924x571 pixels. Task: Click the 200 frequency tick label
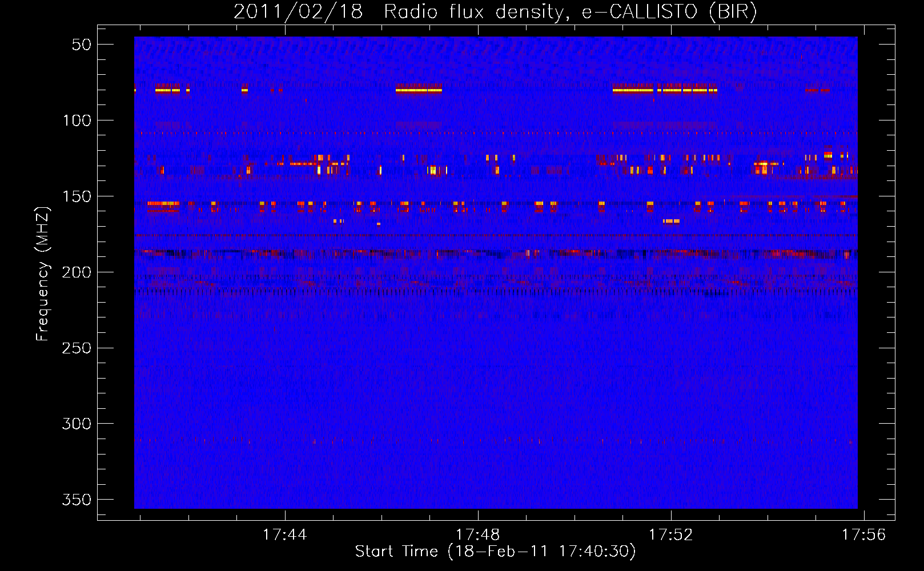click(x=77, y=272)
